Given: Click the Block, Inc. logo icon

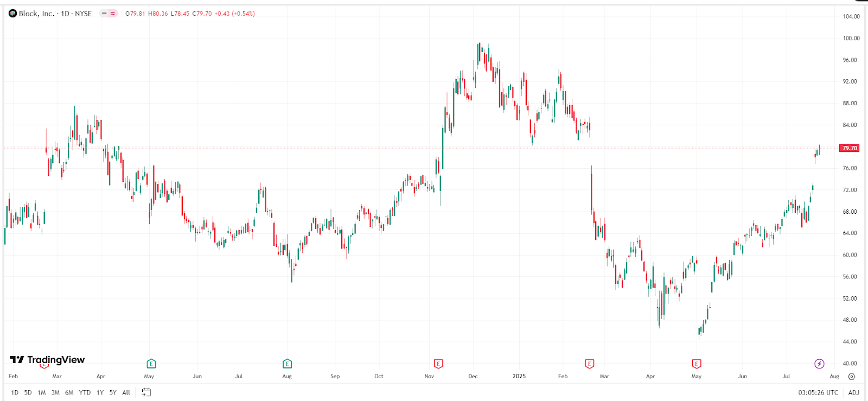Looking at the screenshot, I should tap(11, 13).
